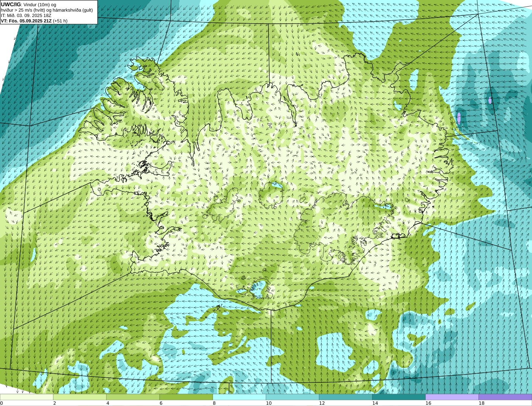
Task: Click the pale yellow 0–2 m/s color swatch
Action: tap(27, 397)
